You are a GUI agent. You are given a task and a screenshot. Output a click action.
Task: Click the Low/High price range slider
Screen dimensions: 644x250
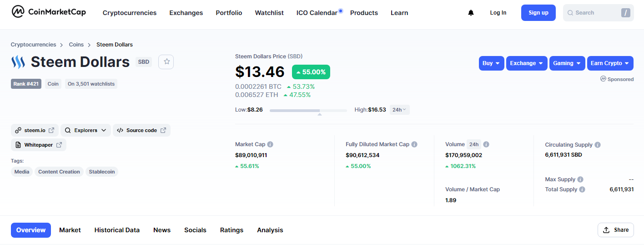(308, 110)
